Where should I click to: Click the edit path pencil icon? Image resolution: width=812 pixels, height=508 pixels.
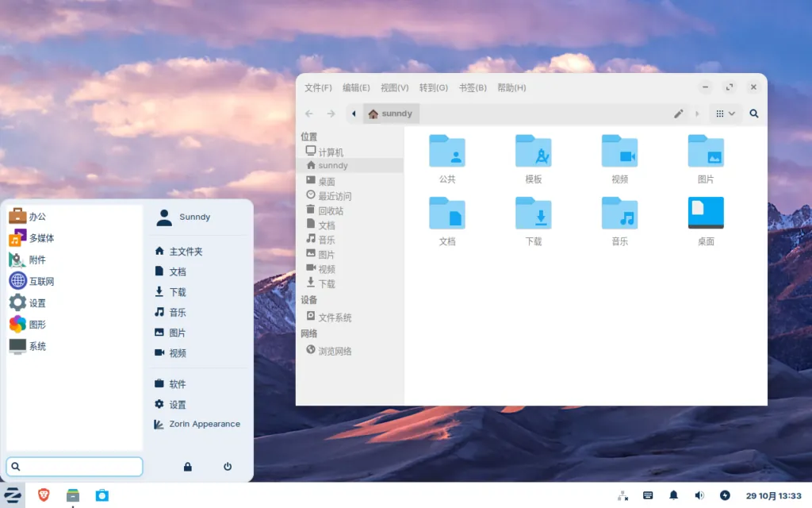(x=679, y=114)
